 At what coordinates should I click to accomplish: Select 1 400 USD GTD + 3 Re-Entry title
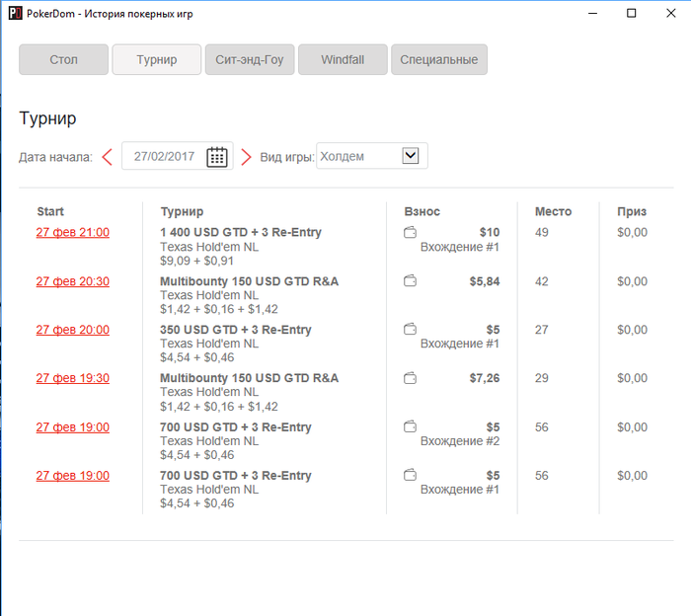tap(241, 232)
